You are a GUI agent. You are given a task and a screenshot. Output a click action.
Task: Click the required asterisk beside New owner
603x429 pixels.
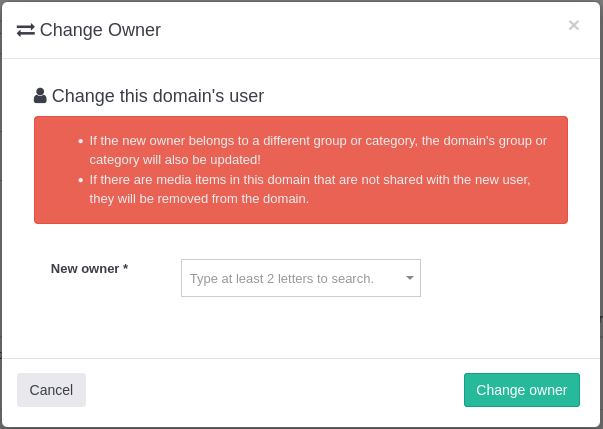125,268
